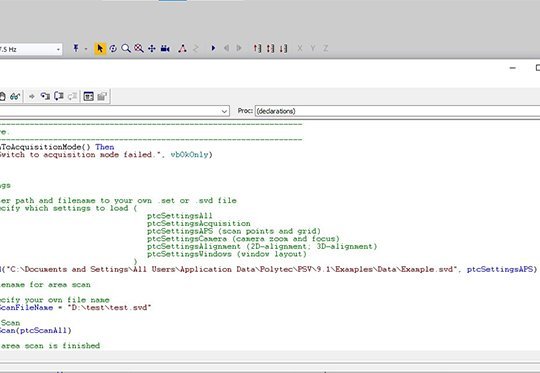This screenshot has height=373, width=540.
Task: Click the grayed previous step arrow
Action: click(x=226, y=48)
